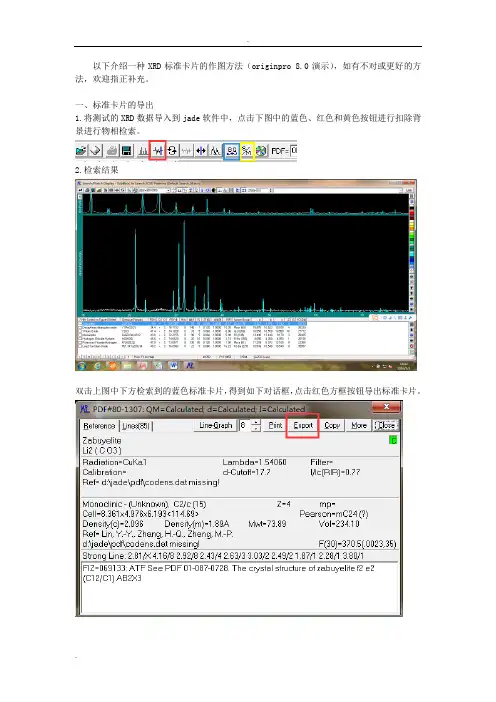
Task: Click the number field showing 6
Action: 245,425
